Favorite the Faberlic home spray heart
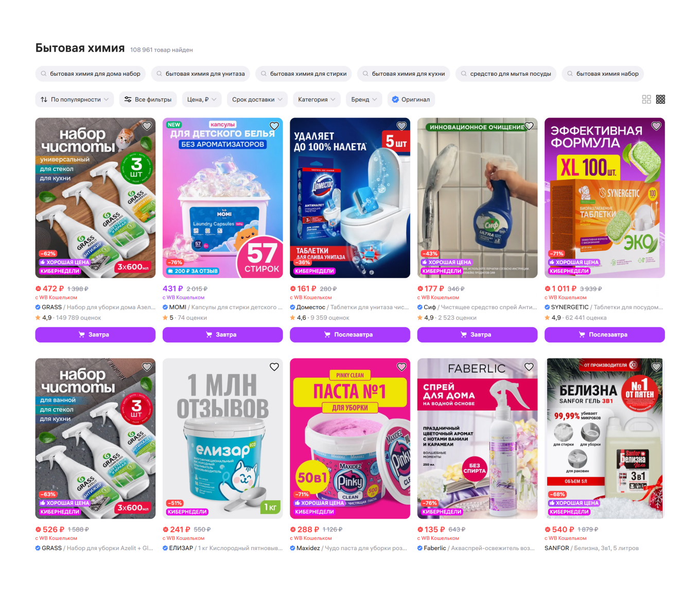The height and width of the screenshot is (597, 700). click(529, 367)
